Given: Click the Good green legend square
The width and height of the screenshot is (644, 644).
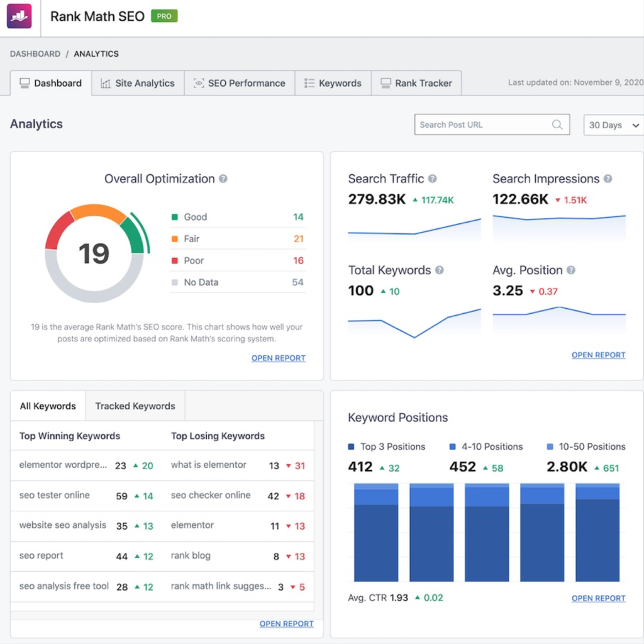Looking at the screenshot, I should pos(175,217).
